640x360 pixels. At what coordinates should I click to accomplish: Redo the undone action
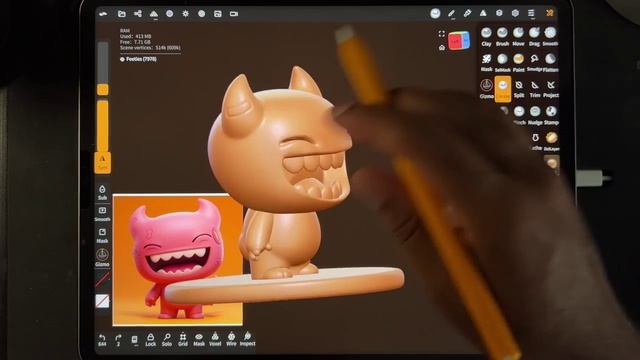(118, 340)
